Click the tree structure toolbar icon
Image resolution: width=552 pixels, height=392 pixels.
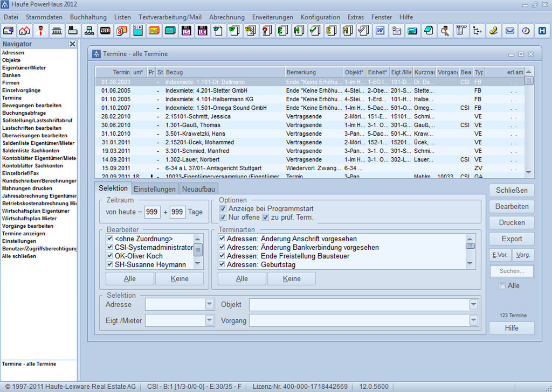point(477,31)
